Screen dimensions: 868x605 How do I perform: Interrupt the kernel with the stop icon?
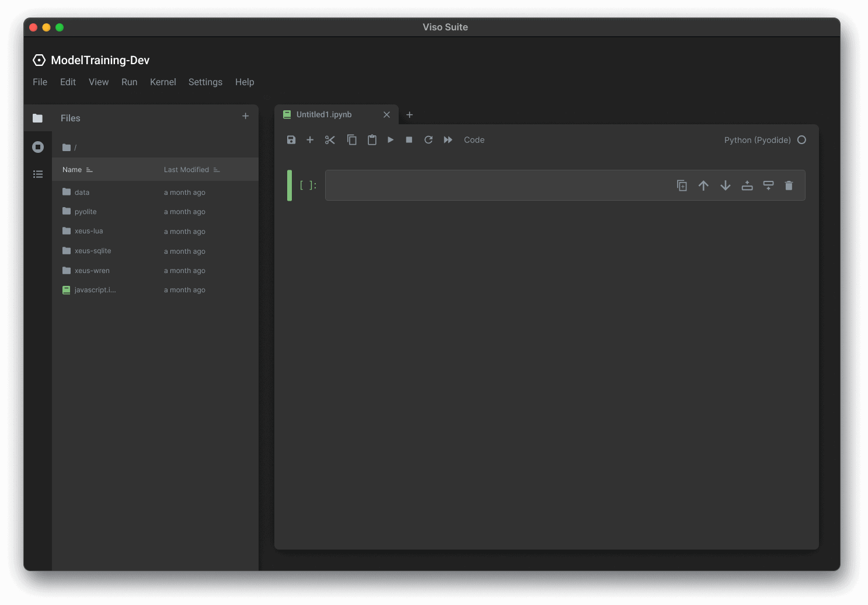(x=409, y=140)
